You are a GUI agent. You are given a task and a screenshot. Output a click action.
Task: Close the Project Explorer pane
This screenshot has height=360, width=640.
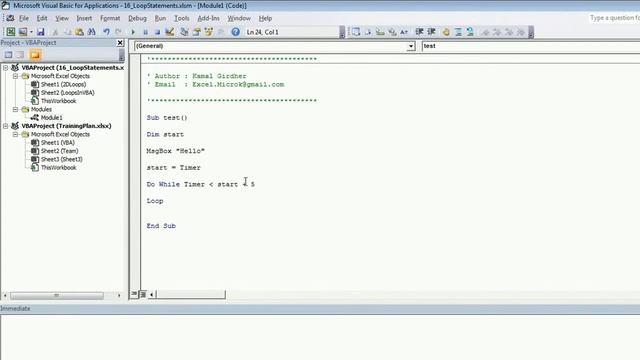[x=120, y=42]
